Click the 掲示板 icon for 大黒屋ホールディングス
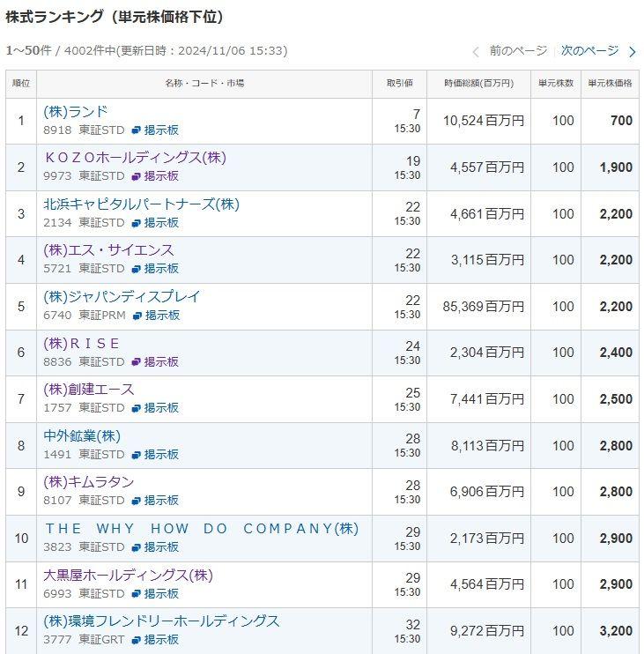 (137, 593)
